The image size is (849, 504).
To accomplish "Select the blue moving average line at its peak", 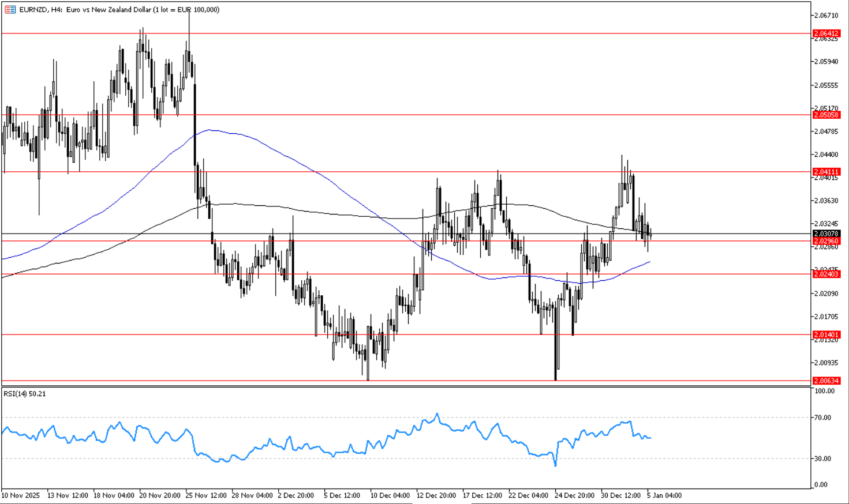I will pyautogui.click(x=212, y=130).
